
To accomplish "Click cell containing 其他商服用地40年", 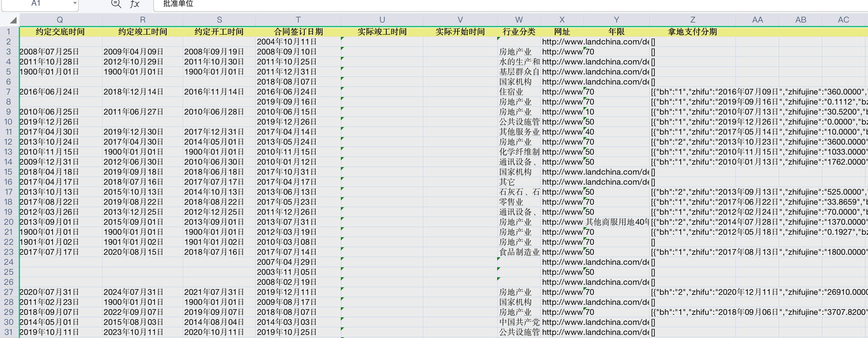I will 617,222.
